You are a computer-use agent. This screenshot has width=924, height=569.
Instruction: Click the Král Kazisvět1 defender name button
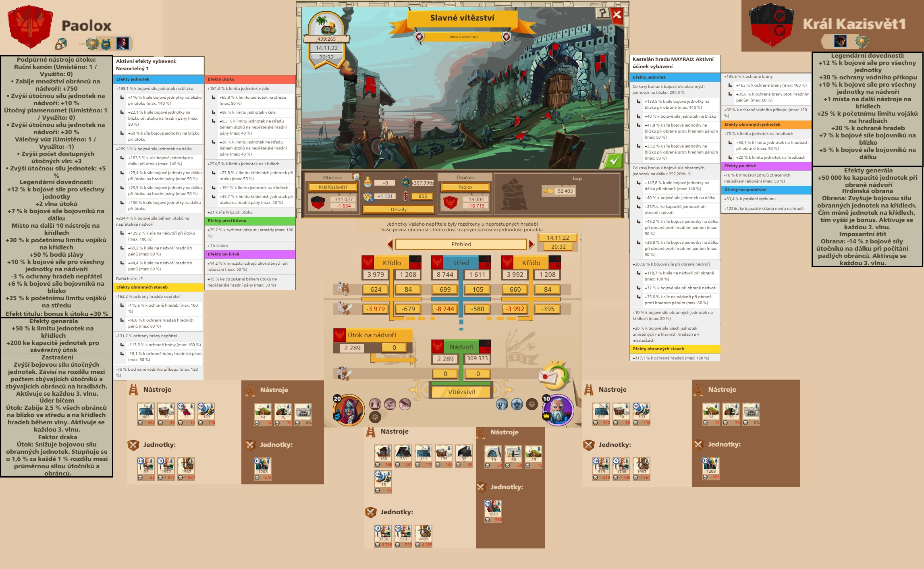click(333, 187)
